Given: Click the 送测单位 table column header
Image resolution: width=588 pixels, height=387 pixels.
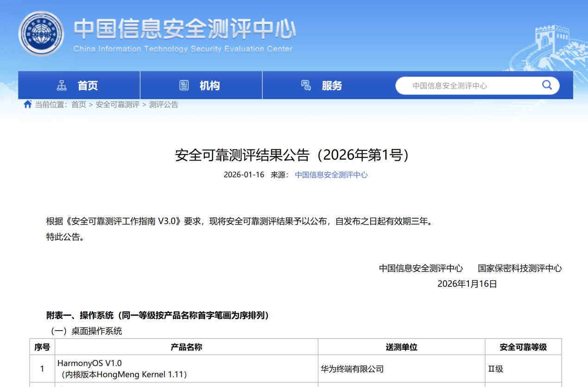Looking at the screenshot, I should pyautogui.click(x=401, y=347).
